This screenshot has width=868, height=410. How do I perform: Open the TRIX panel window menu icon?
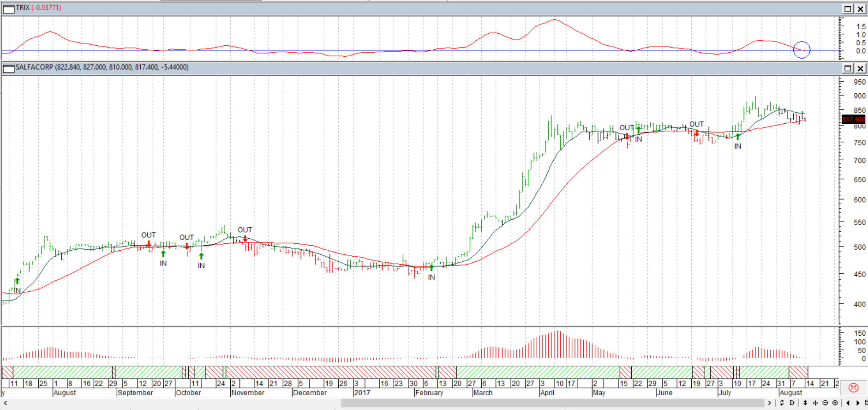(x=9, y=9)
